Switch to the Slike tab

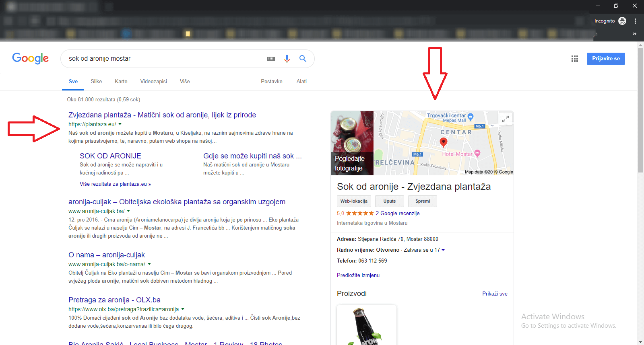tap(96, 81)
